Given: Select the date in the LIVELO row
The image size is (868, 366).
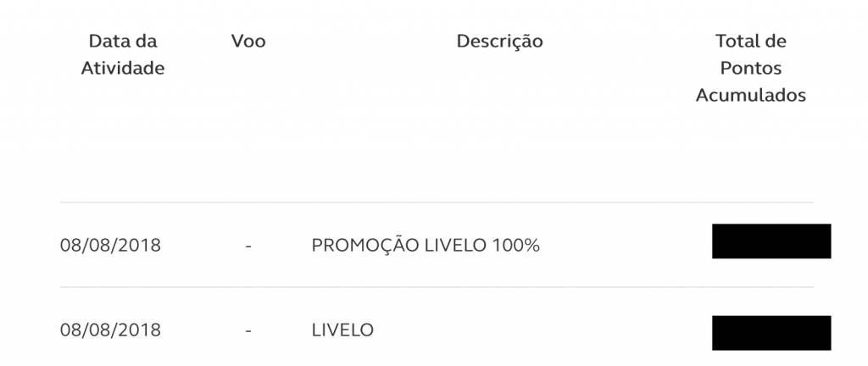Looking at the screenshot, I should [110, 330].
